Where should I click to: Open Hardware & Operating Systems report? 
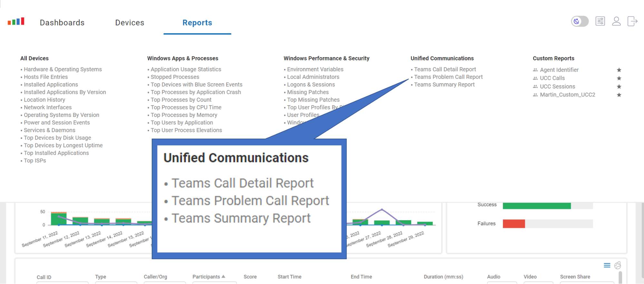(63, 69)
